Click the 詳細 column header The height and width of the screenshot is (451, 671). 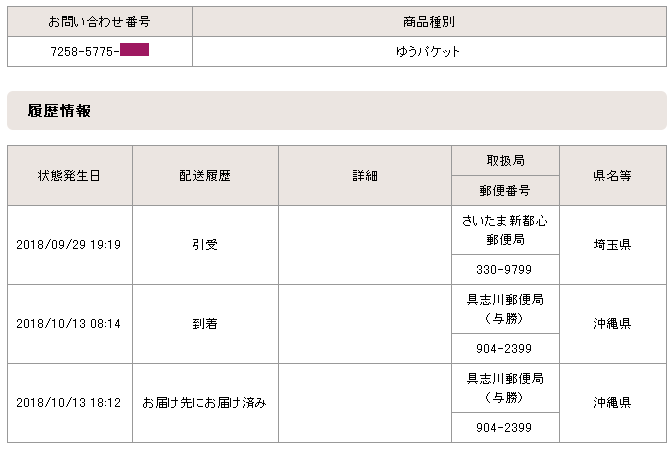[x=365, y=175]
